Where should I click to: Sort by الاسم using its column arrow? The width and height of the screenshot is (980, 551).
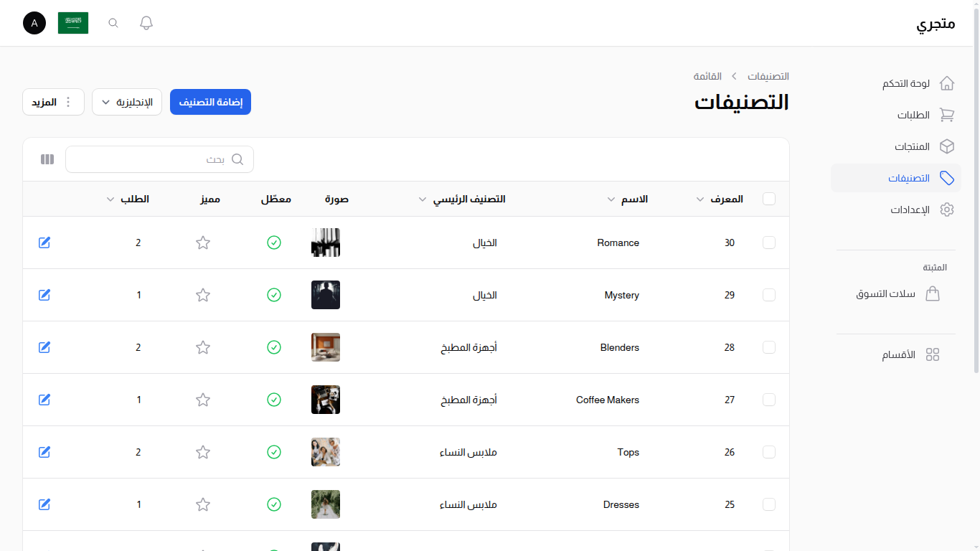pyautogui.click(x=611, y=199)
